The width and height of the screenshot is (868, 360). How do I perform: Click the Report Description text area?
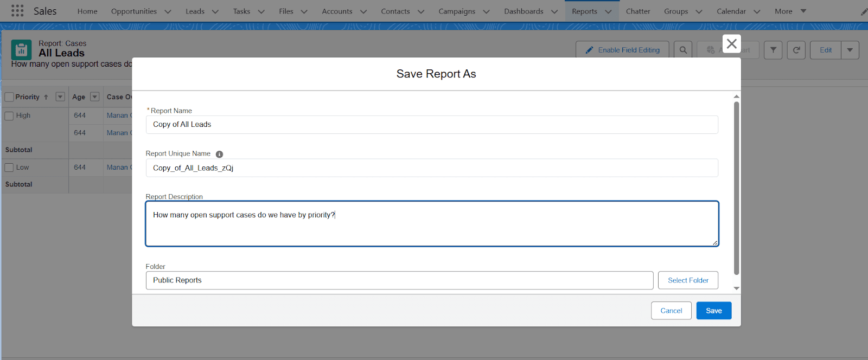432,224
